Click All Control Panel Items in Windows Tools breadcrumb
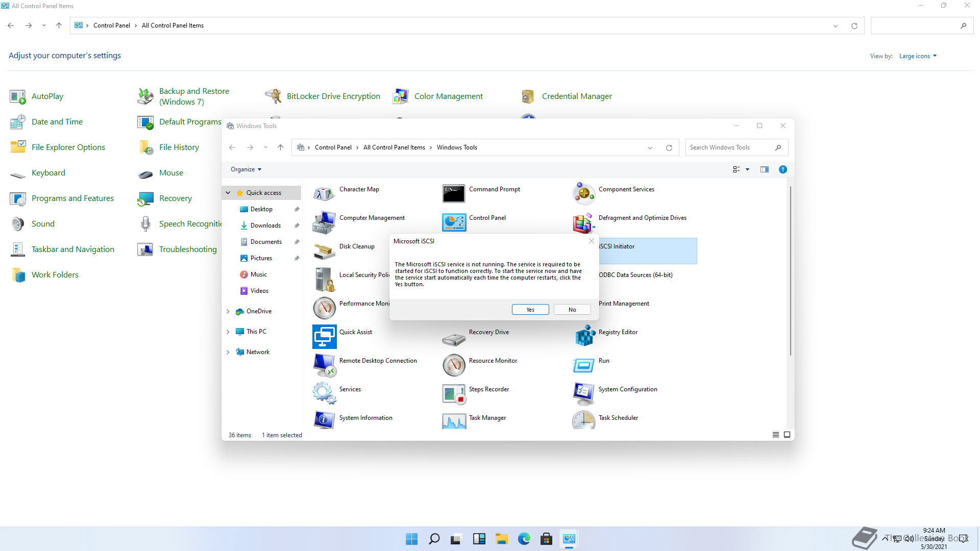980x551 pixels. click(x=394, y=147)
